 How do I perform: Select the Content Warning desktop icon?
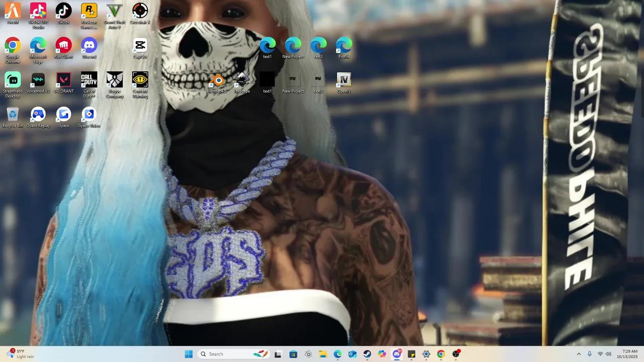(140, 85)
